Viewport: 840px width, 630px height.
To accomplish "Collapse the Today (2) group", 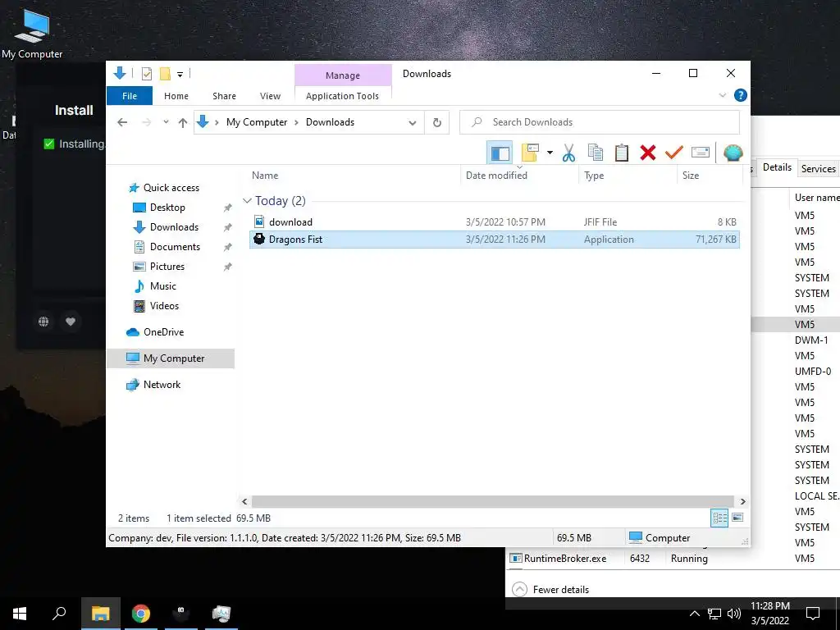I will pos(247,201).
